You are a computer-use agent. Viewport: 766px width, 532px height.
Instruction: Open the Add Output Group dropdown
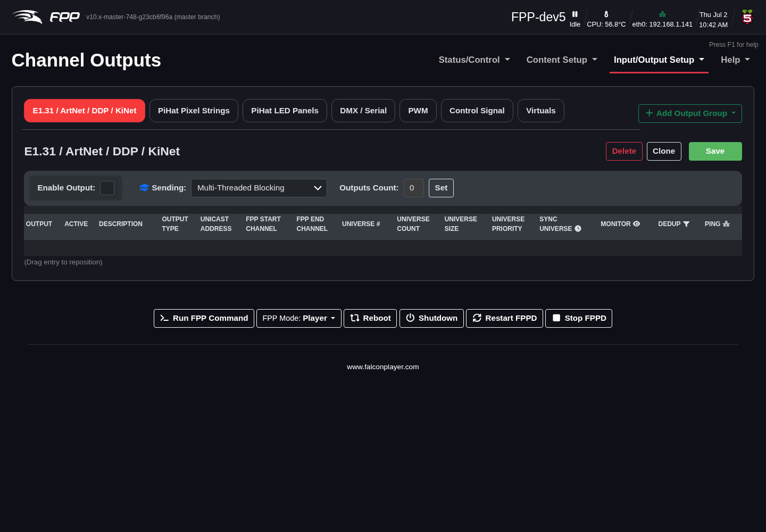tap(690, 113)
